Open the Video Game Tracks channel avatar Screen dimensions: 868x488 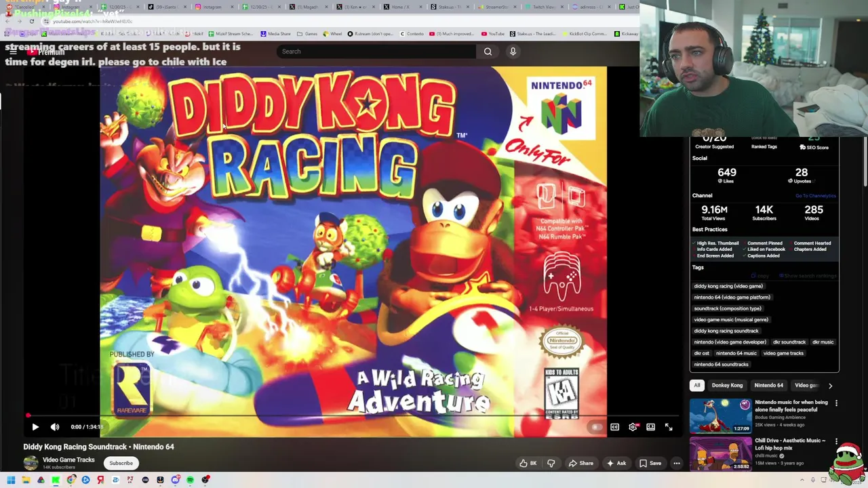(31, 463)
